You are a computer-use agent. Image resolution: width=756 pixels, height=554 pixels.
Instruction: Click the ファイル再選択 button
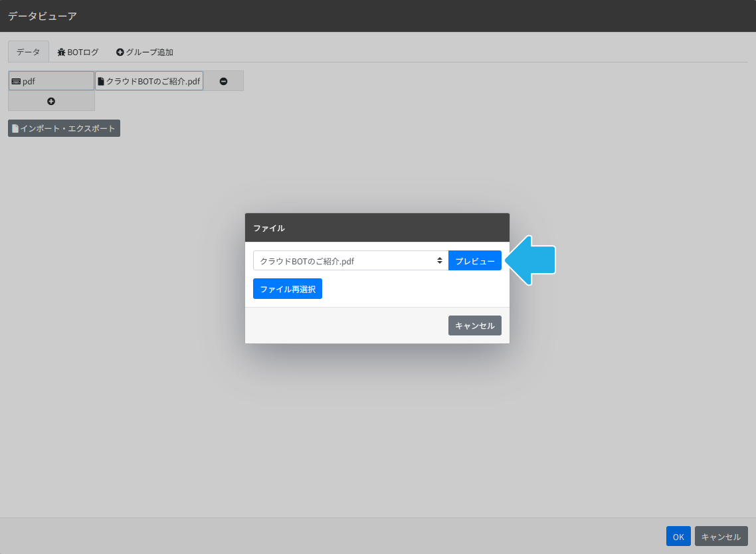pos(288,289)
